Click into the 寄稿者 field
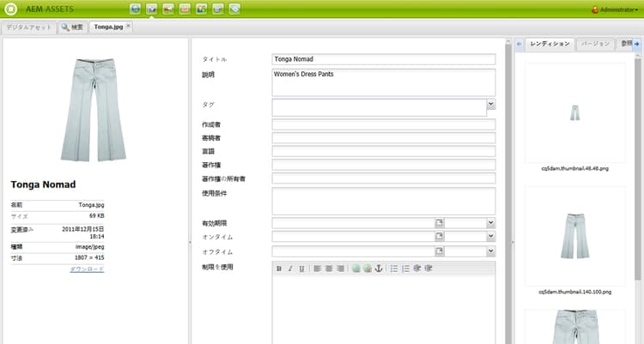This screenshot has height=344, width=644. pyautogui.click(x=384, y=138)
